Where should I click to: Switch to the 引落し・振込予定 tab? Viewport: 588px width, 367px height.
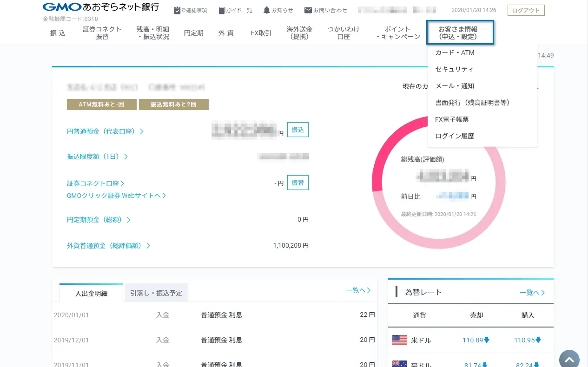[156, 293]
